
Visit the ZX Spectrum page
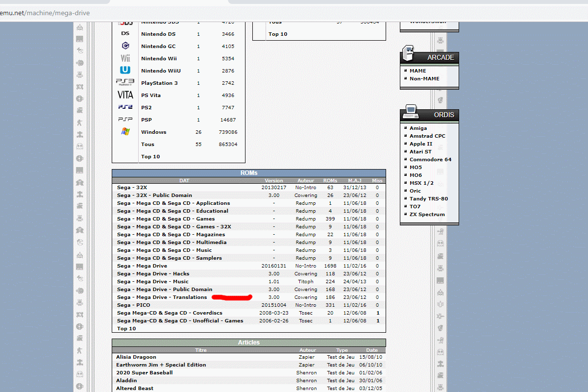427,214
